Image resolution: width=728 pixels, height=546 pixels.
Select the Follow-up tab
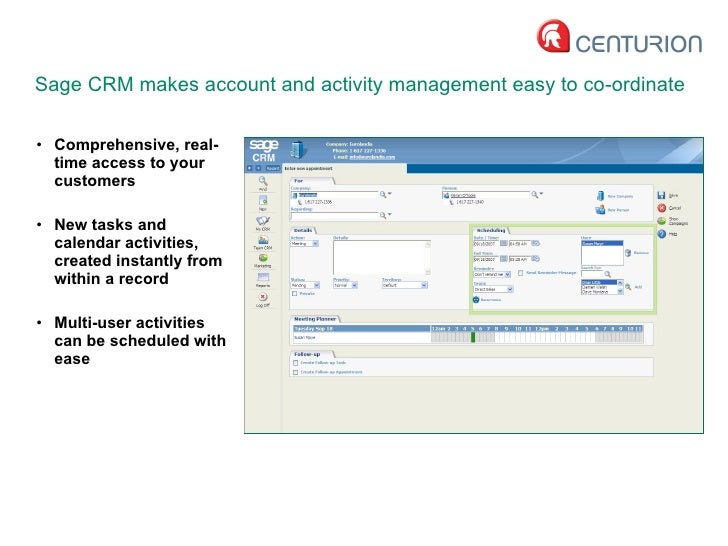[312, 354]
